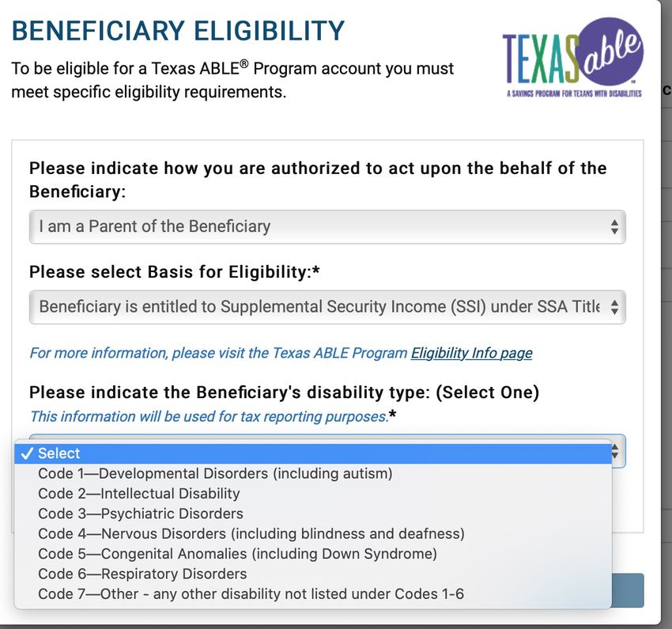Click the Beneficiary Eligibility heading
This screenshot has height=629, width=672.
click(179, 30)
